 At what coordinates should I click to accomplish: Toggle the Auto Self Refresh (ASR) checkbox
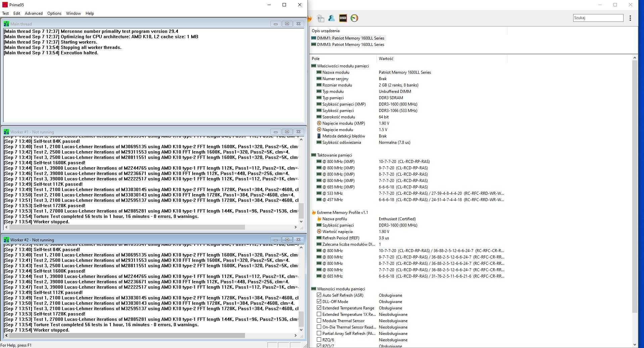[x=319, y=295]
